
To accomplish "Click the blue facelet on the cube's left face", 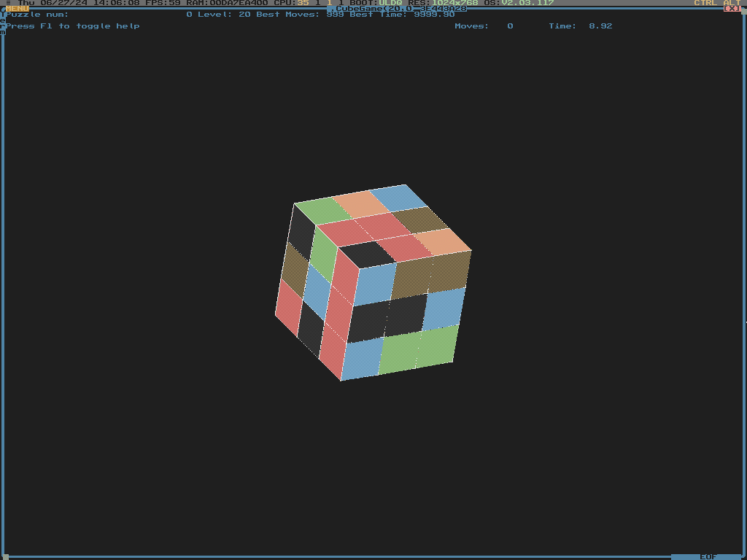I will [317, 292].
